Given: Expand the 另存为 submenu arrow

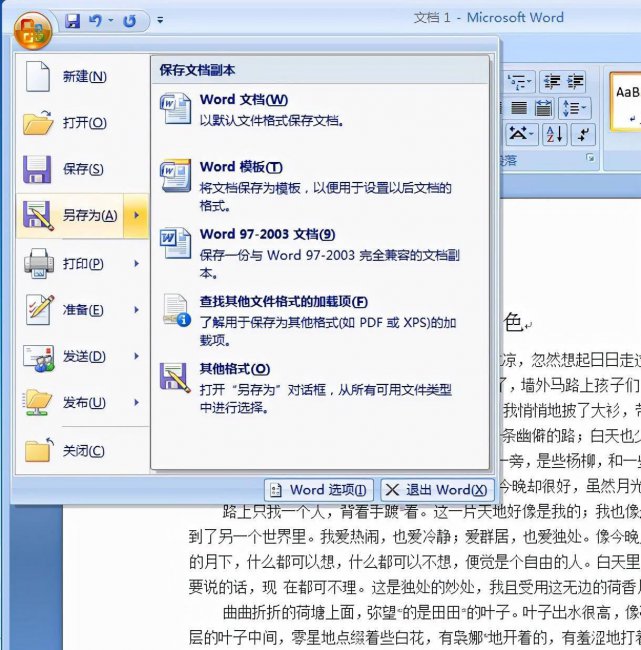Looking at the screenshot, I should (x=136, y=216).
